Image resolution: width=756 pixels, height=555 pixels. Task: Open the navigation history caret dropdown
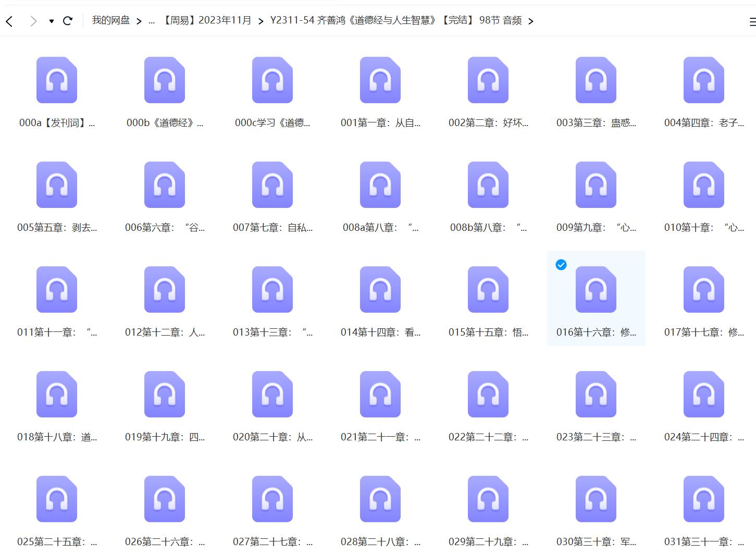coord(51,20)
